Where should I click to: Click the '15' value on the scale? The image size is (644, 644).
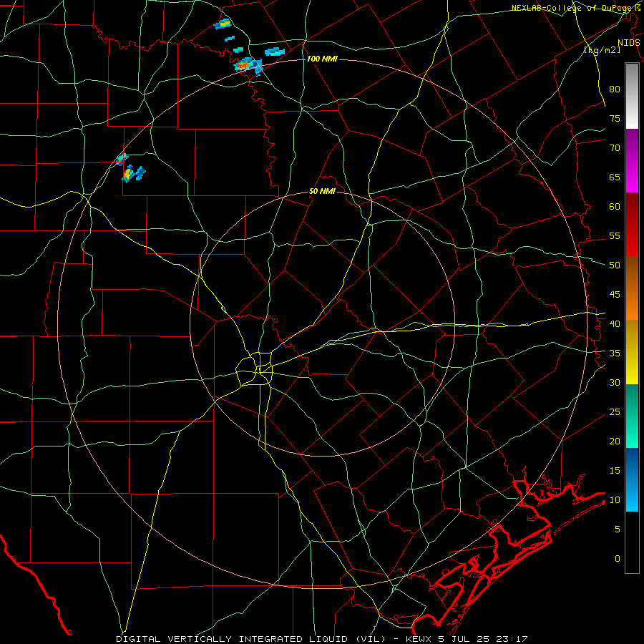click(615, 471)
